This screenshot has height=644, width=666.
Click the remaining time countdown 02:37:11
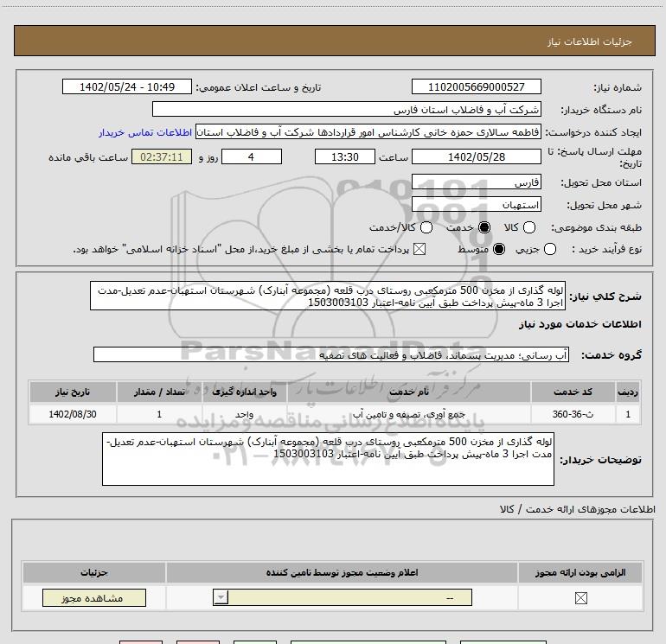point(162,156)
